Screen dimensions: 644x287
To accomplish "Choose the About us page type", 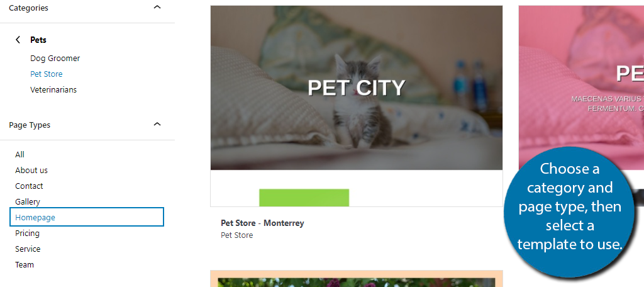I will click(31, 170).
